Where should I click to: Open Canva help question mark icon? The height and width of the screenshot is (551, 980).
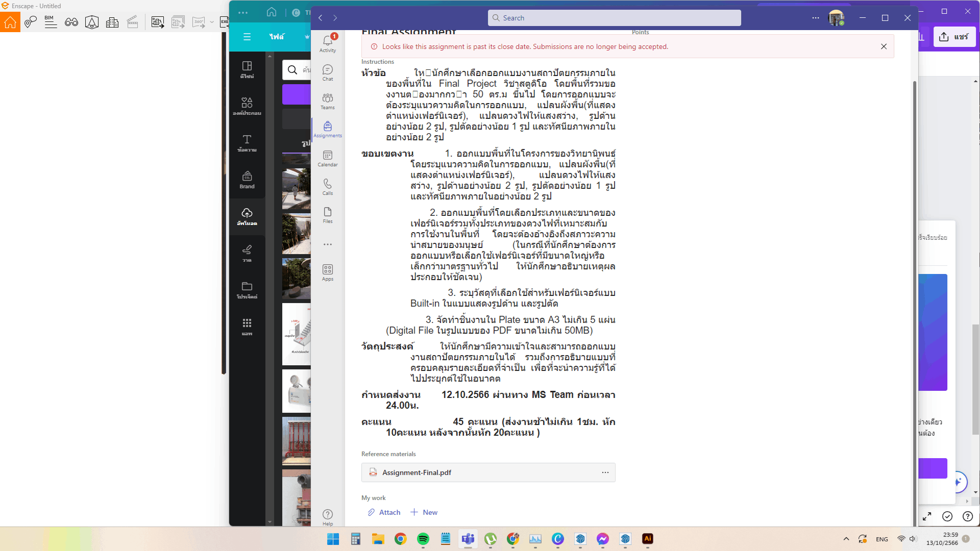coord(967,516)
